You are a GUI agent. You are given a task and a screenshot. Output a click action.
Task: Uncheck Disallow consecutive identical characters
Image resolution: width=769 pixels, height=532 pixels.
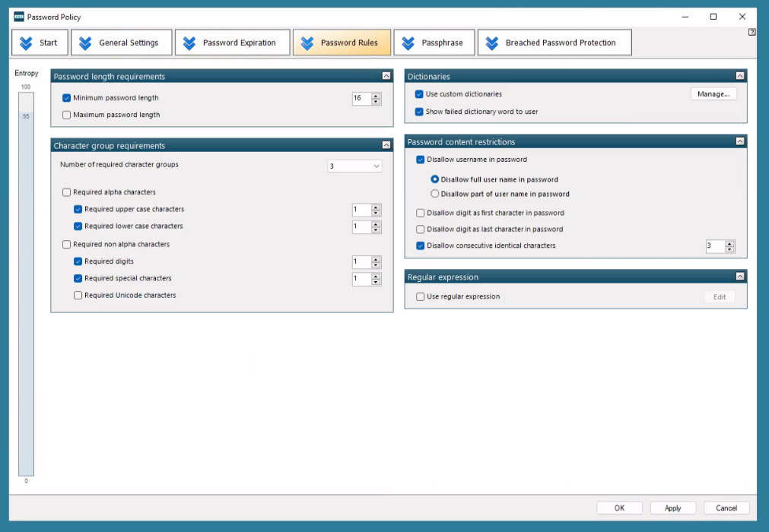click(x=421, y=246)
